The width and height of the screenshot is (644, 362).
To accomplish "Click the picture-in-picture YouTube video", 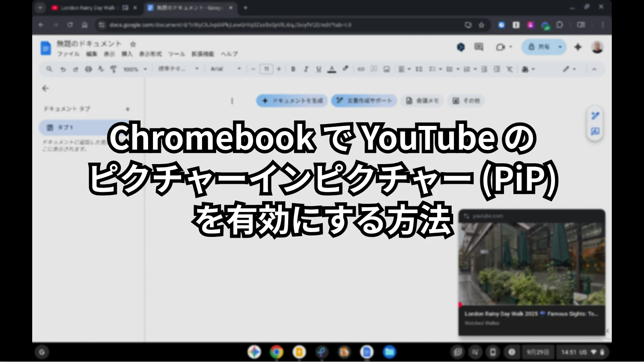I will point(532,263).
